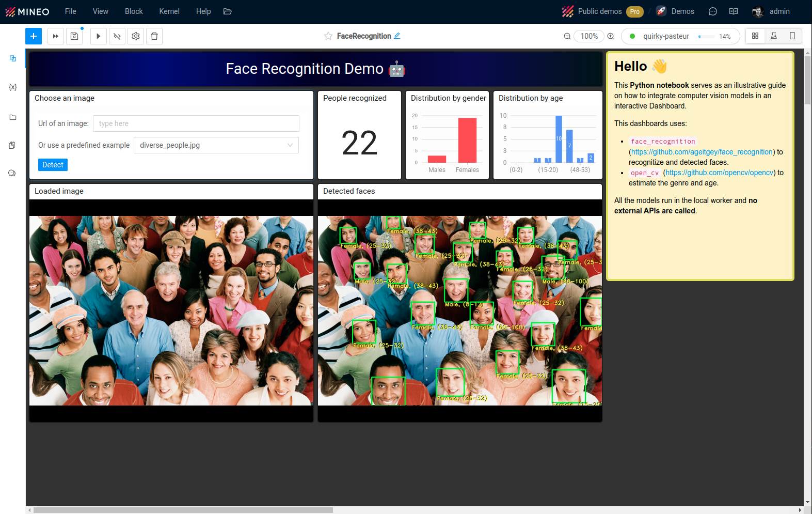812x514 pixels.
Task: Click the Url of an image input
Action: click(196, 123)
